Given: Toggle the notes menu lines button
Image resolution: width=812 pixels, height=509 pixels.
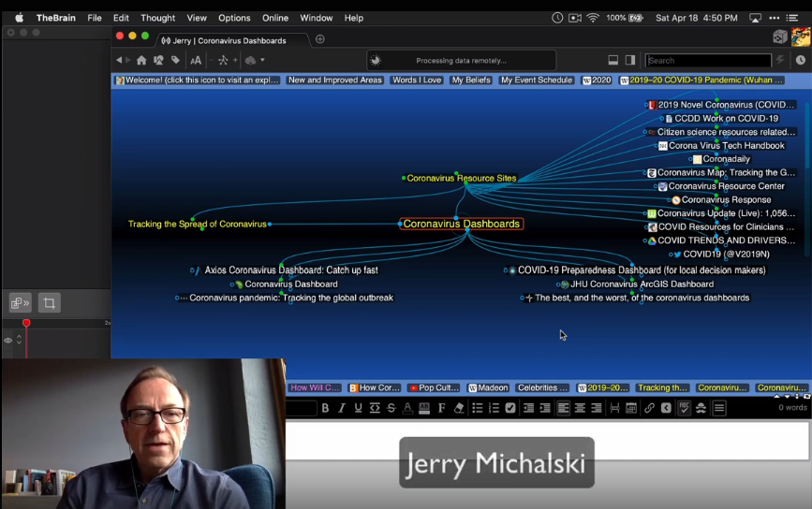Looking at the screenshot, I should (x=719, y=408).
